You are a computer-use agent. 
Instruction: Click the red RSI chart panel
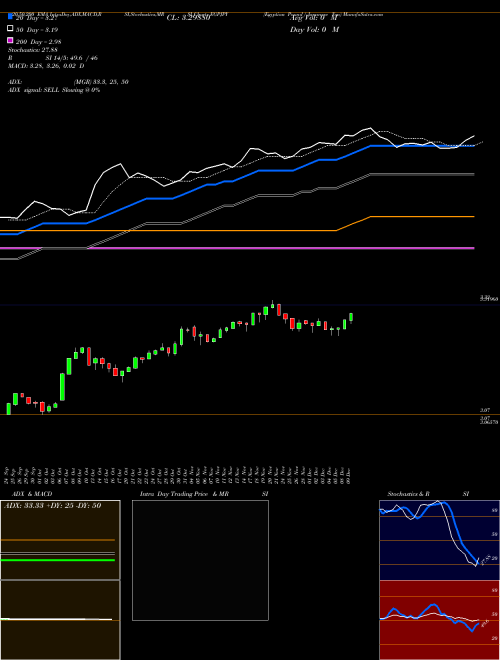point(439,620)
